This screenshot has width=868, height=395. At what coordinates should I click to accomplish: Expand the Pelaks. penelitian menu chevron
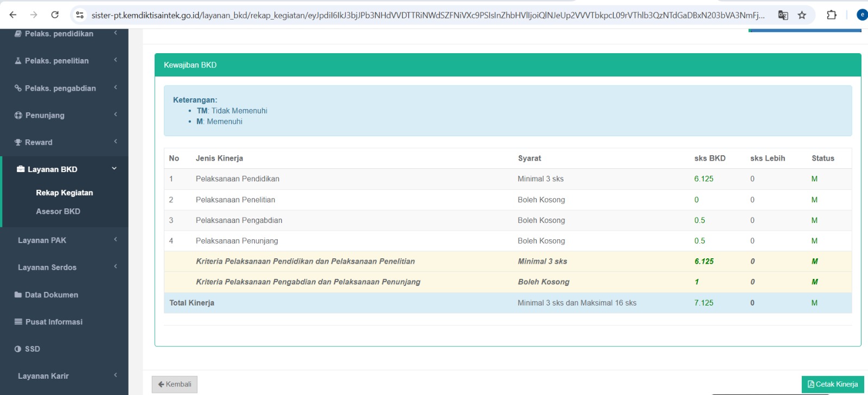pyautogui.click(x=116, y=60)
